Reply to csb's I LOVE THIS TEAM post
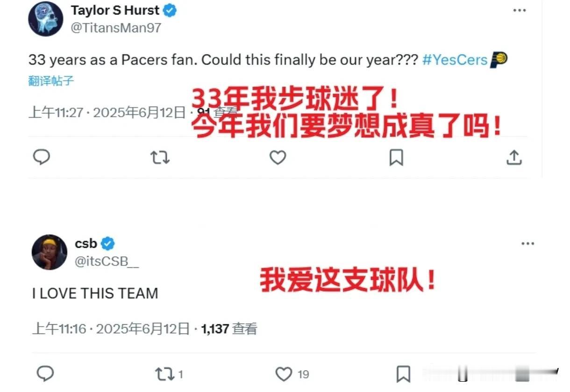570x392 pixels. [45, 374]
